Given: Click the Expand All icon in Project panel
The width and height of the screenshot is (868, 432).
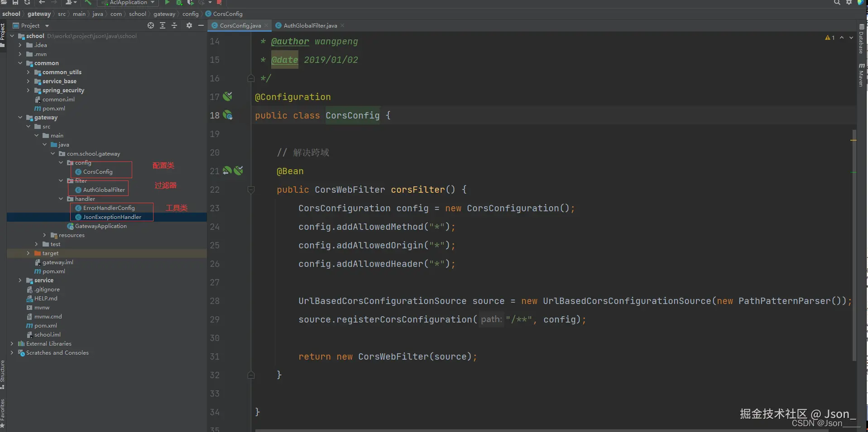Looking at the screenshot, I should (x=163, y=26).
